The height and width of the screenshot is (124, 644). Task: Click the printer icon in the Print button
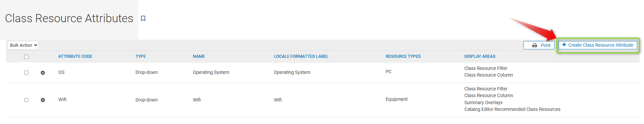pos(535,45)
